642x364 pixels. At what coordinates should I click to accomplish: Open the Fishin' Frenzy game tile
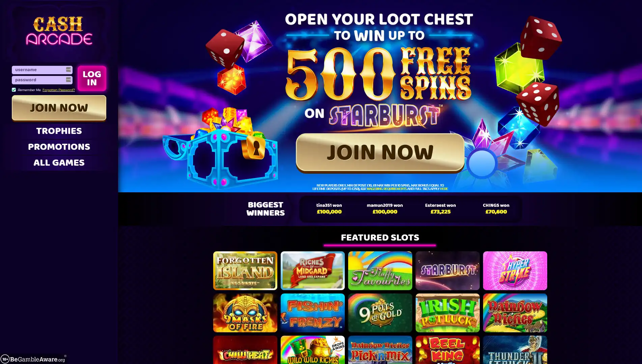[312, 313]
